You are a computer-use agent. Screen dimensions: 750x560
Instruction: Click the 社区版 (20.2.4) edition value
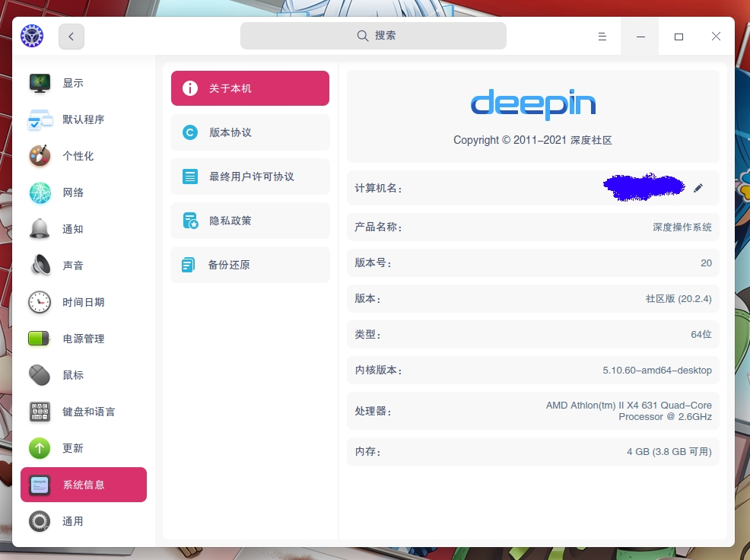[x=678, y=299]
